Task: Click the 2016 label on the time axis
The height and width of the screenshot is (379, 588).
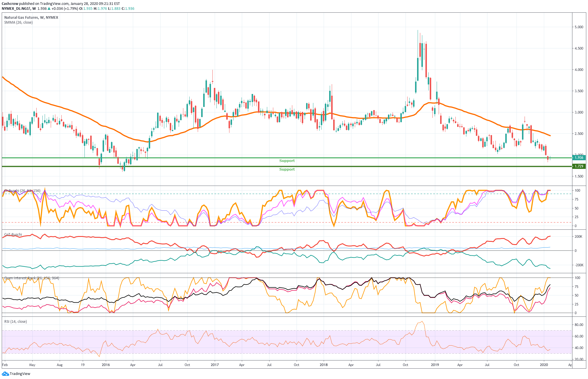Action: 106,365
